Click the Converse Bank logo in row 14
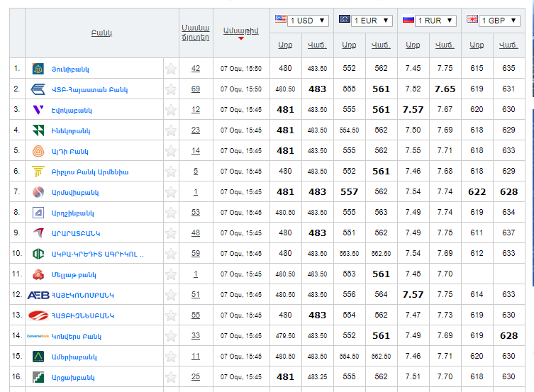The width and height of the screenshot is (534, 392). (38, 336)
